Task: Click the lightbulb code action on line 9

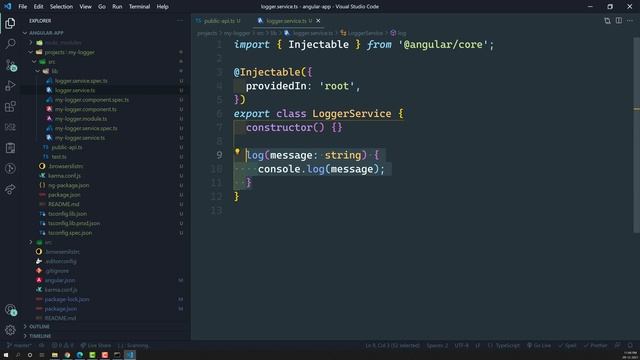Action: click(x=237, y=152)
